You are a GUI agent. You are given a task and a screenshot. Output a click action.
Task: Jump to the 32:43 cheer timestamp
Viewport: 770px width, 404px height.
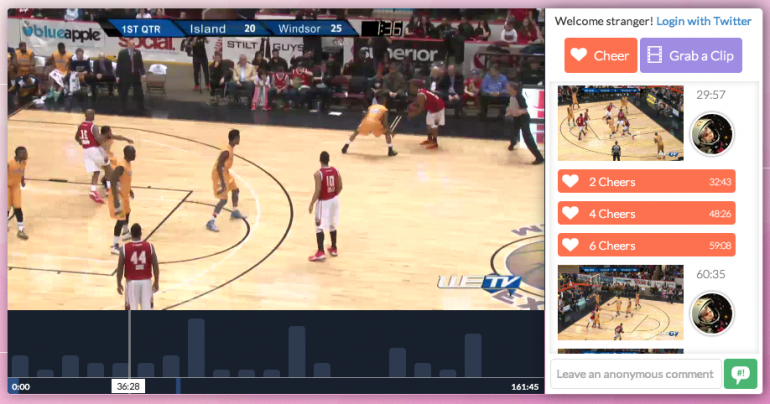(x=720, y=182)
